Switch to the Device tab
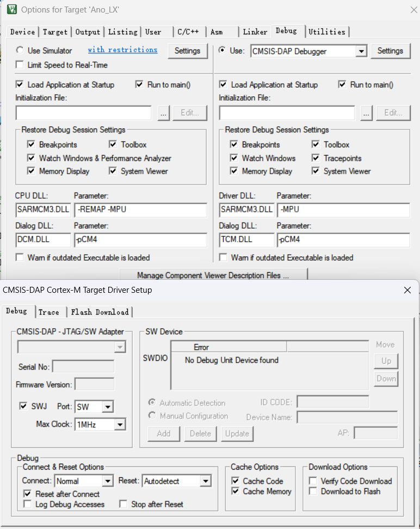Image resolution: width=420 pixels, height=529 pixels. (23, 32)
